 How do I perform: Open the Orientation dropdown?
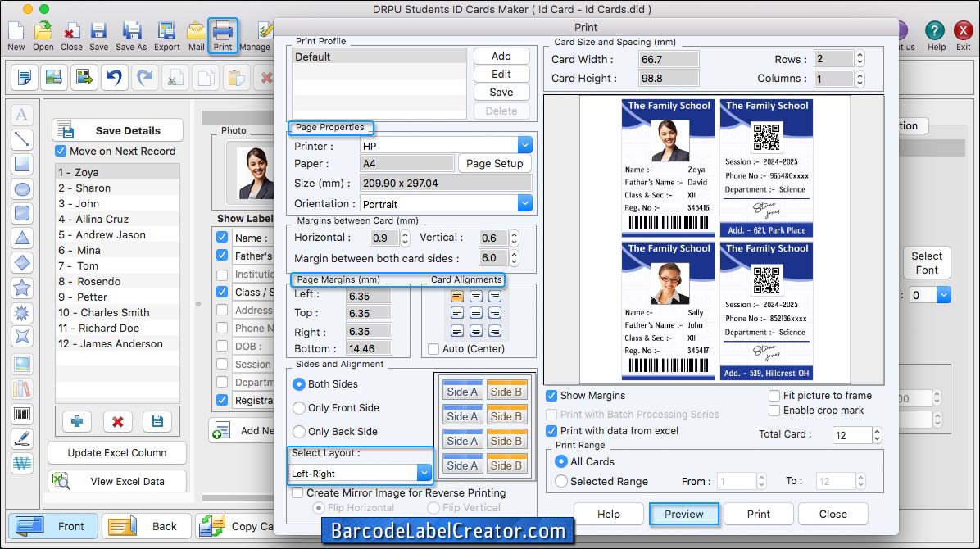[x=524, y=203]
